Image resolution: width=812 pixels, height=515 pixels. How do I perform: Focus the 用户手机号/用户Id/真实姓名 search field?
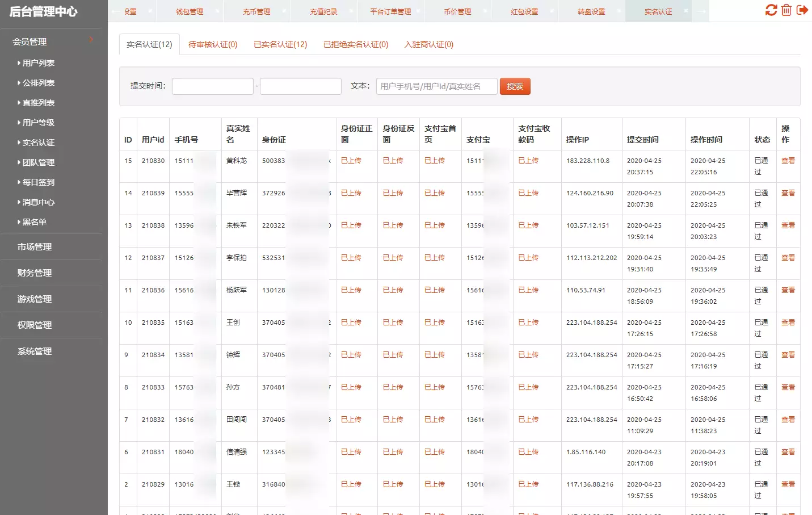(x=437, y=86)
